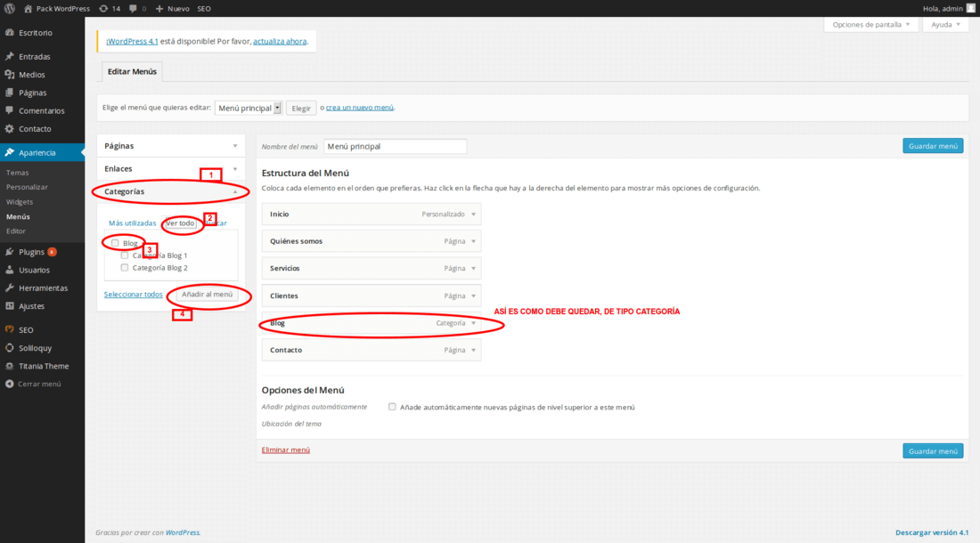The image size is (980, 543).
Task: Click the Entradas pin icon
Action: pos(10,56)
